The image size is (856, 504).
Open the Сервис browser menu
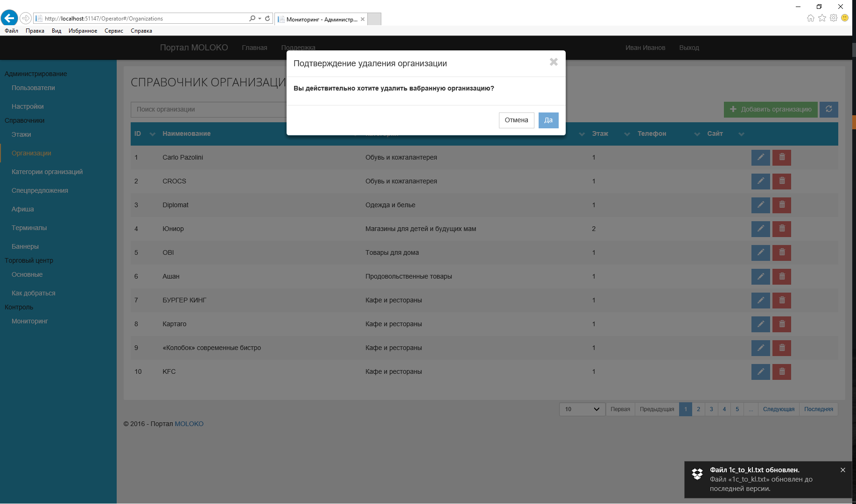click(113, 31)
